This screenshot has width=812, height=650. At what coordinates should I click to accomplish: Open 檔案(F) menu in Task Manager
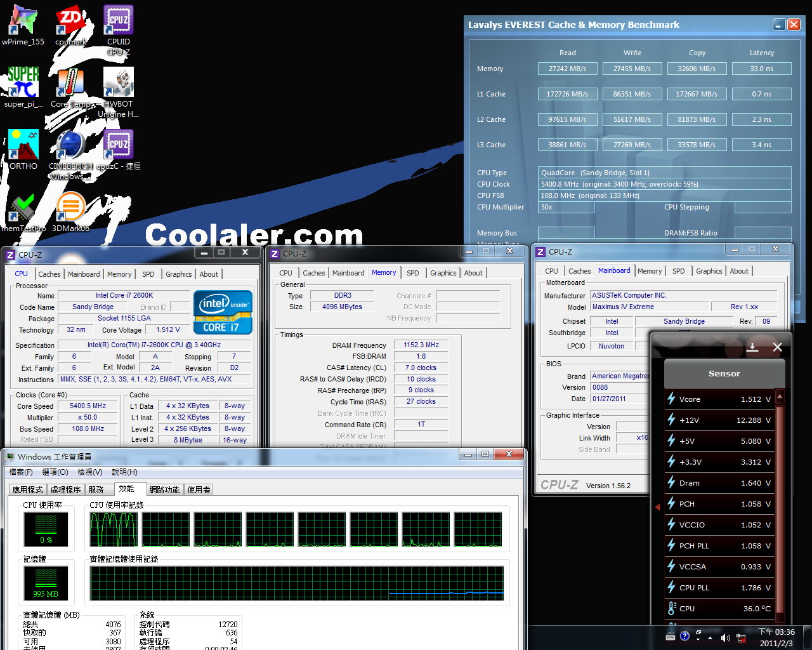tap(21, 472)
